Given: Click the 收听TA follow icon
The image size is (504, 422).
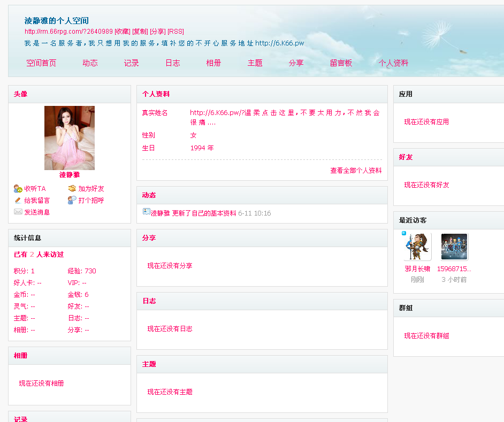Looking at the screenshot, I should click(x=18, y=189).
